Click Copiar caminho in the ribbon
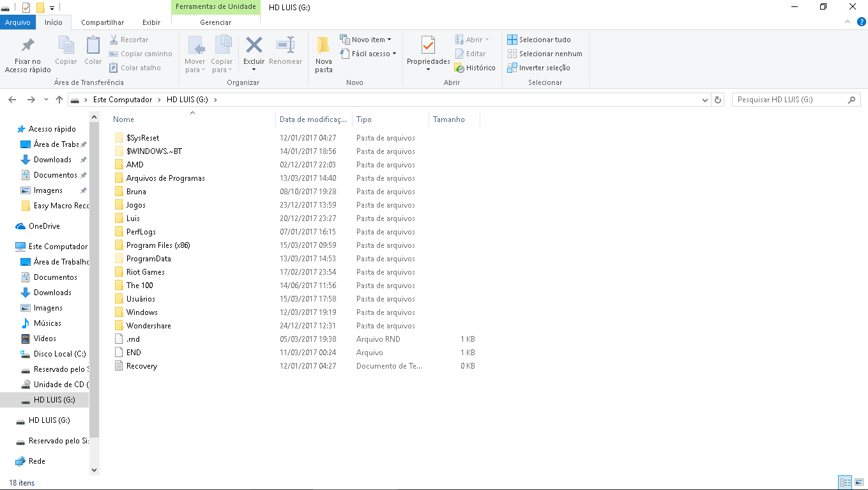The image size is (868, 490). point(141,54)
